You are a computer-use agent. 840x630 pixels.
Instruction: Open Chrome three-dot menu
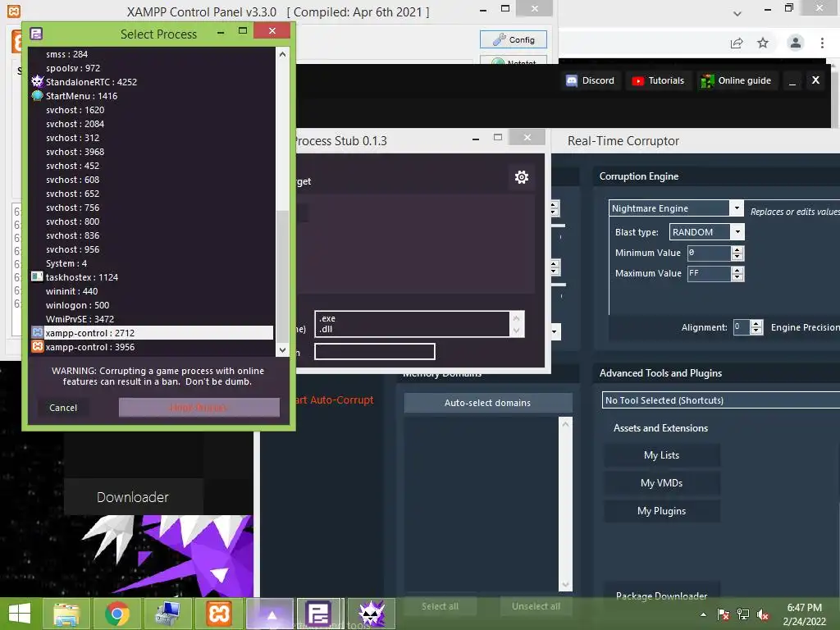822,43
